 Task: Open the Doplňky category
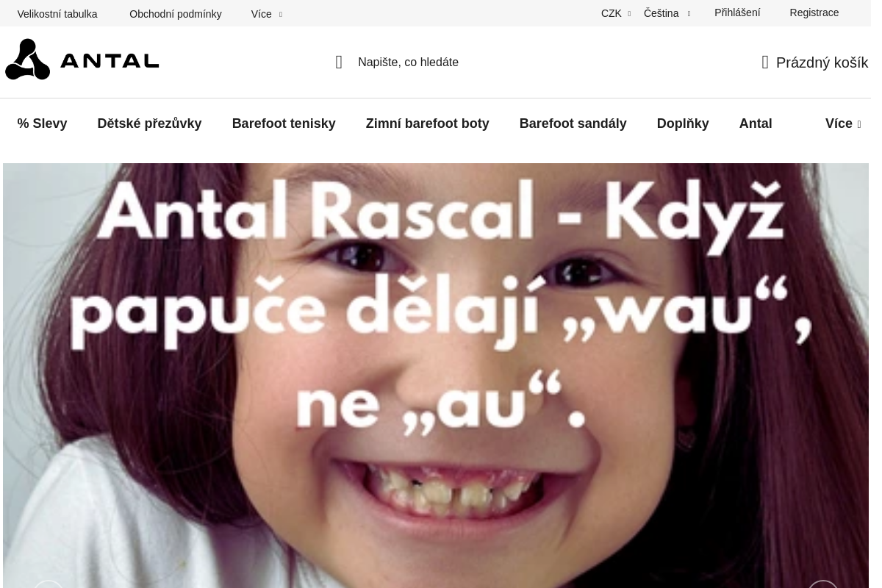pos(682,123)
